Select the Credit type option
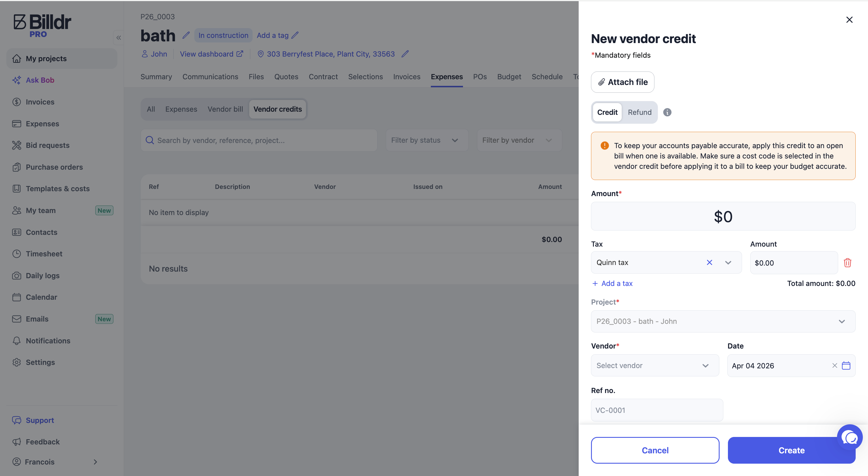Image resolution: width=868 pixels, height=476 pixels. (x=607, y=112)
